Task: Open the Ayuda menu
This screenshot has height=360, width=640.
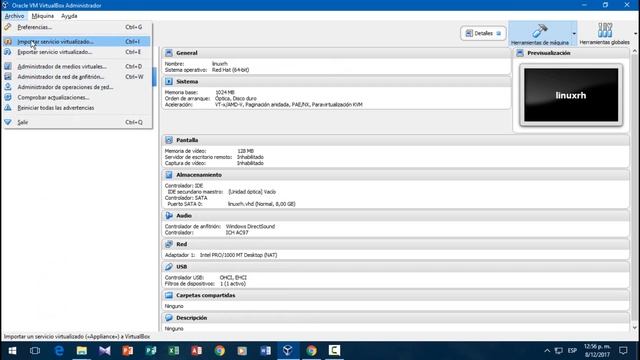Action: point(69,16)
